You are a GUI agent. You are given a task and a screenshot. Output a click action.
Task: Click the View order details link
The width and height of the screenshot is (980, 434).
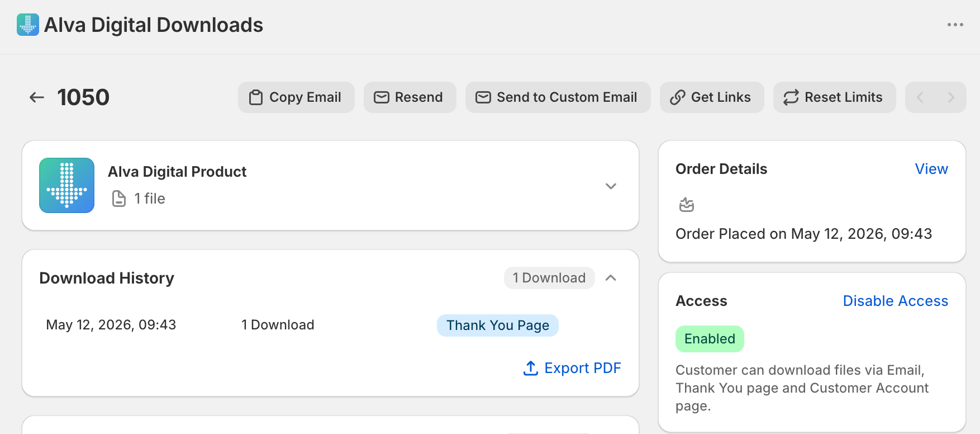[x=931, y=169]
